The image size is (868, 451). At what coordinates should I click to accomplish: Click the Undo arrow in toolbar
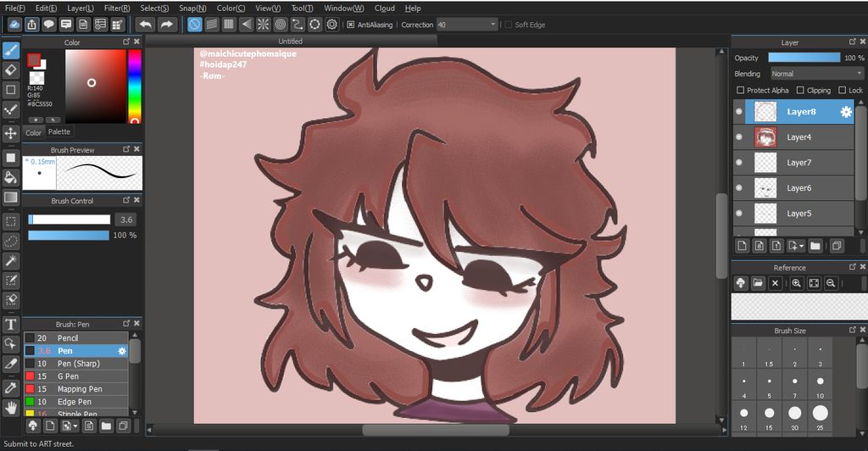pos(146,25)
